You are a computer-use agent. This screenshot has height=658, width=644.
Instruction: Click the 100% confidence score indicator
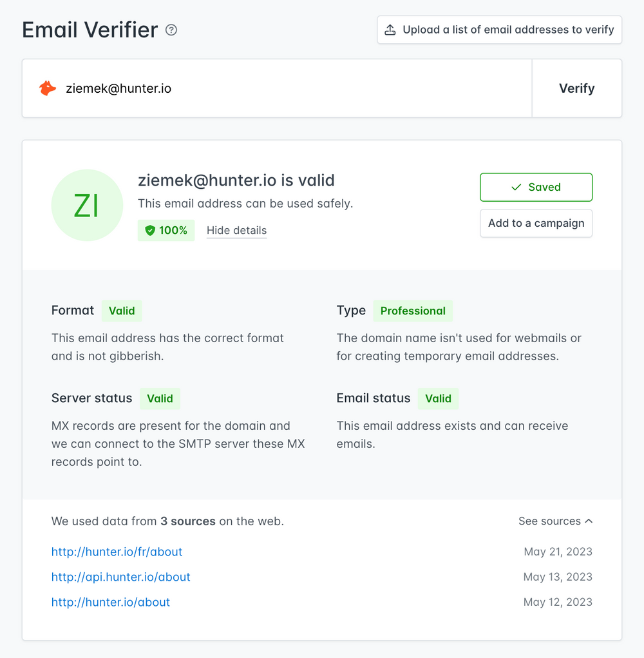(166, 230)
